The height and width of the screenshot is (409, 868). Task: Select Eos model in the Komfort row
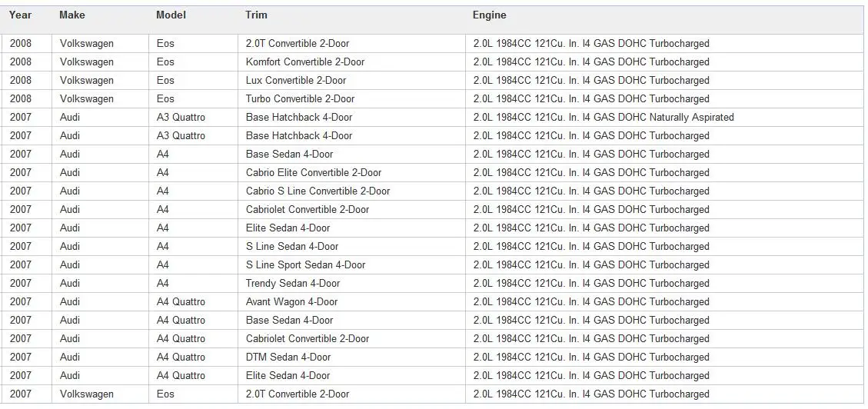pyautogui.click(x=165, y=62)
